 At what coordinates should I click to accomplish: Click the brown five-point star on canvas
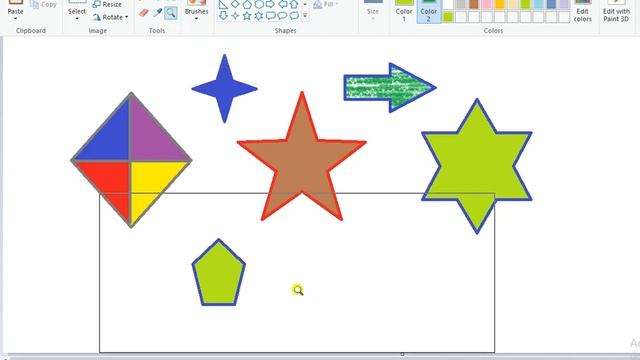coord(302,163)
